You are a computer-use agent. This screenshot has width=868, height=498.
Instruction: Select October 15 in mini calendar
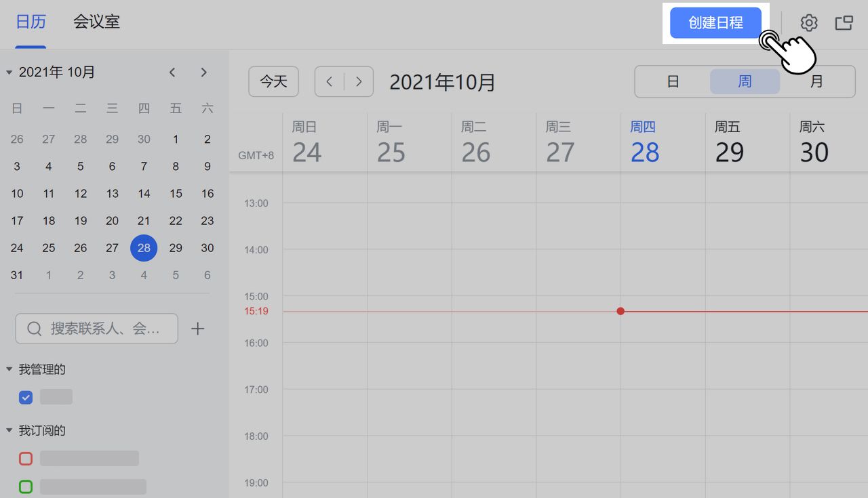[176, 194]
